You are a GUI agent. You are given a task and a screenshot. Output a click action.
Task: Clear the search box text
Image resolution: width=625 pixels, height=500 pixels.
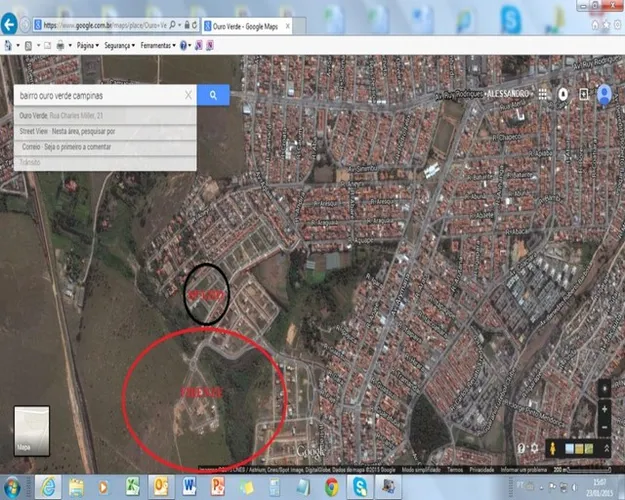pyautogui.click(x=189, y=95)
